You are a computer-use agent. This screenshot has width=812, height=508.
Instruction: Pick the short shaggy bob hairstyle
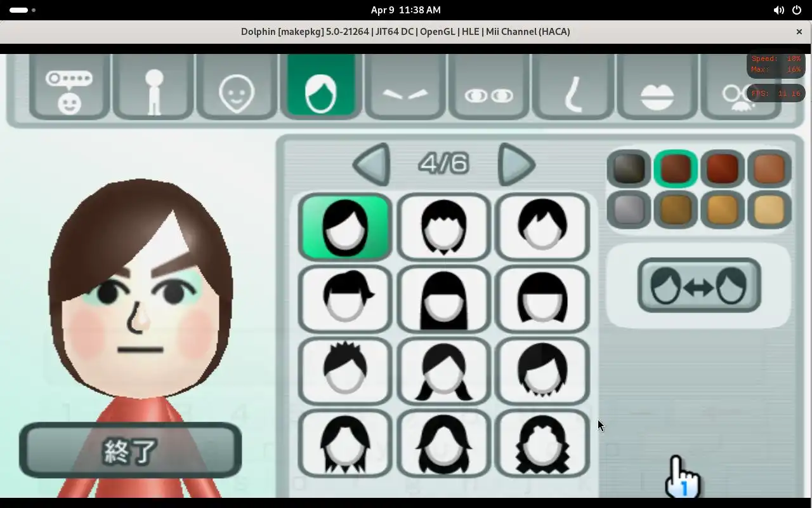pyautogui.click(x=542, y=371)
